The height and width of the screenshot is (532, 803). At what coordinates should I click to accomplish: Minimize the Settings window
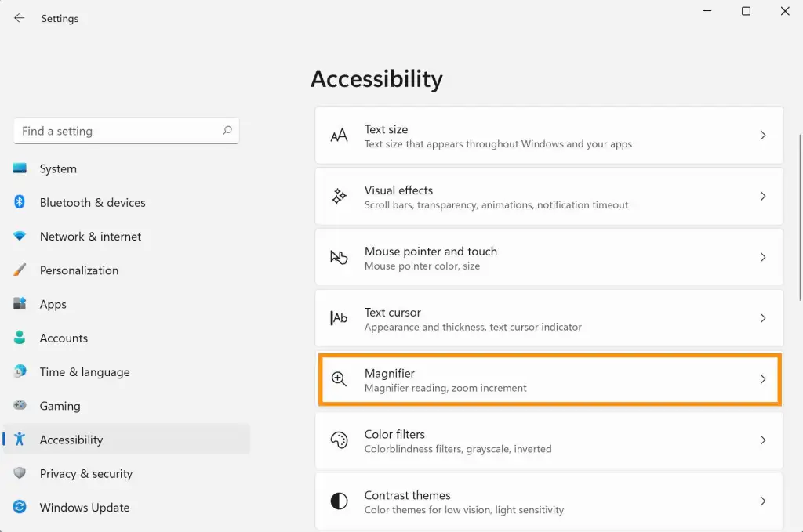click(707, 11)
